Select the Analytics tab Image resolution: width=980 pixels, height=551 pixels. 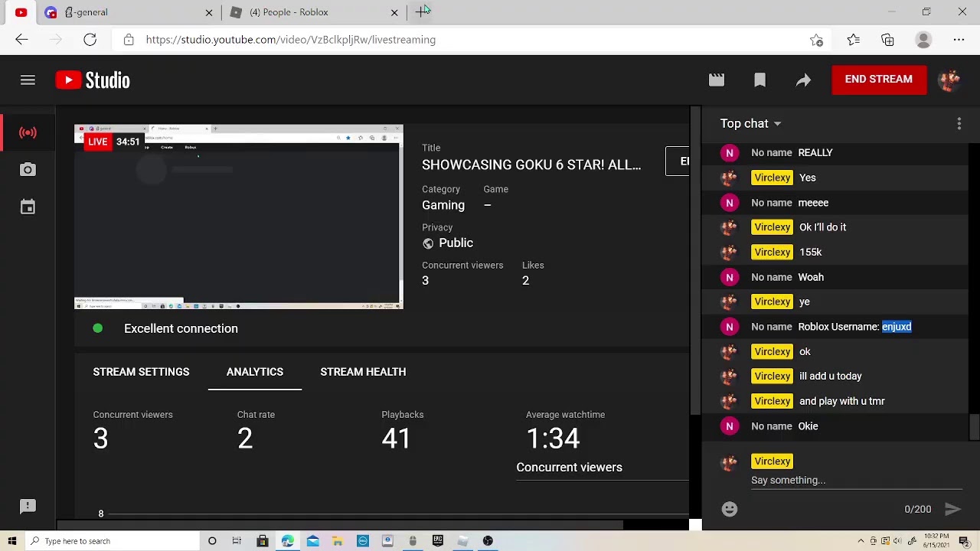point(255,372)
